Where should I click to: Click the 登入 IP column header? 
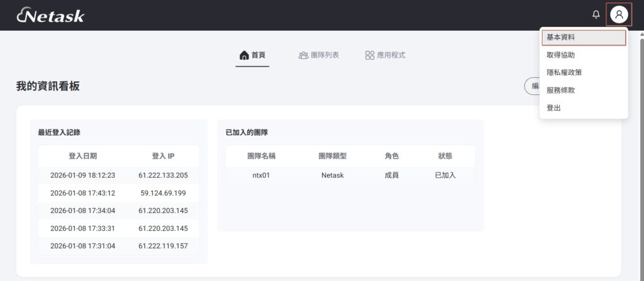[163, 156]
